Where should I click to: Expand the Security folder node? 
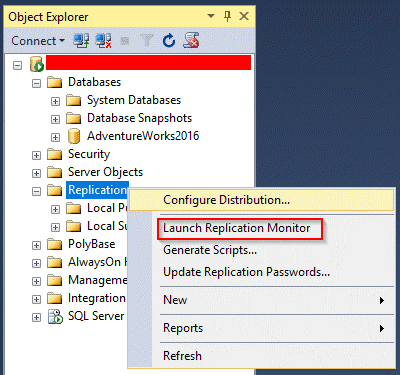pyautogui.click(x=36, y=155)
